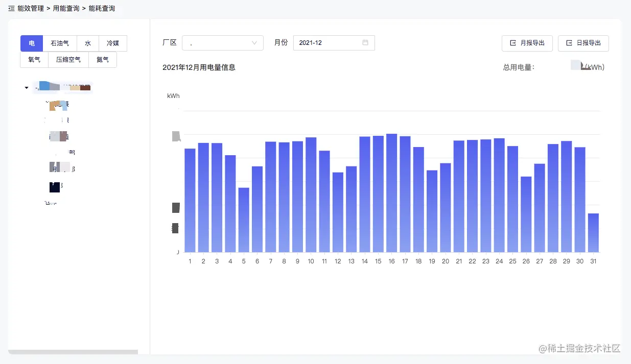Viewport: 631px width, 364px height.
Task: Click the 总用电量 label
Action: coord(519,67)
